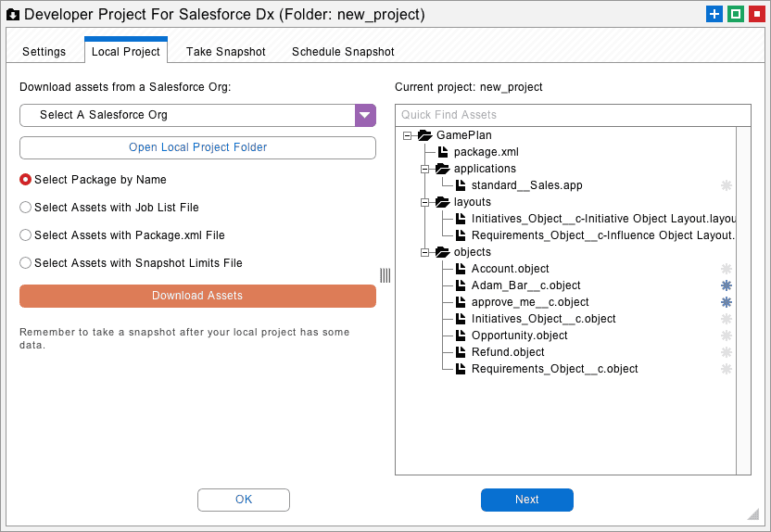The image size is (771, 532).
Task: Click the GamePlan root label
Action: click(463, 135)
